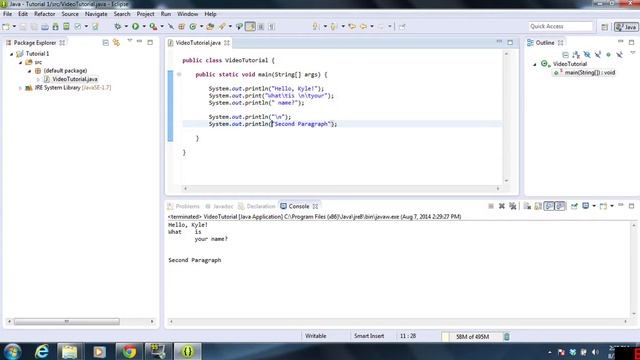Click the New Java Class icon
The width and height of the screenshot is (640, 360).
point(193,27)
